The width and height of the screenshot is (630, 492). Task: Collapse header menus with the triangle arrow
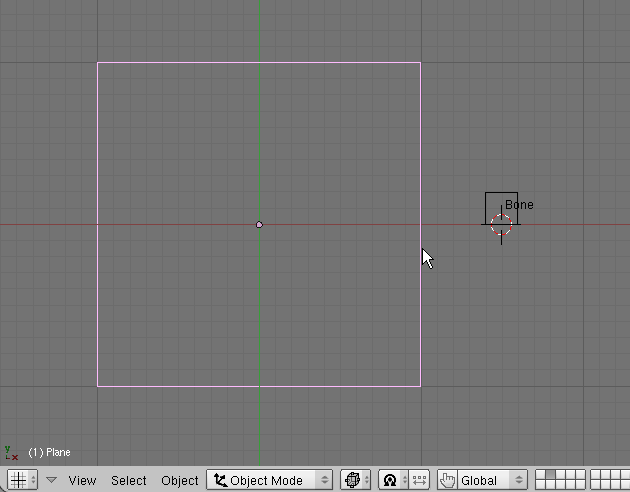51,480
